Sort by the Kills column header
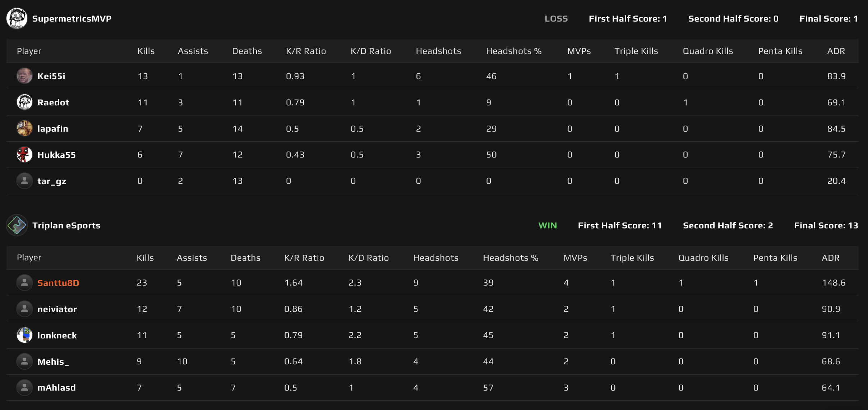Screen dimensions: 868x410 pos(146,51)
